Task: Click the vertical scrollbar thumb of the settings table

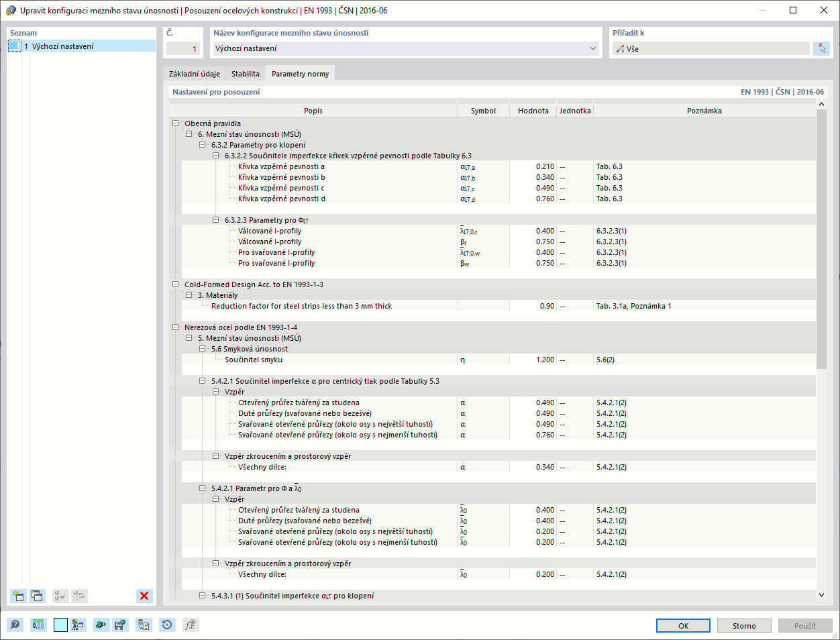Action: point(821,239)
